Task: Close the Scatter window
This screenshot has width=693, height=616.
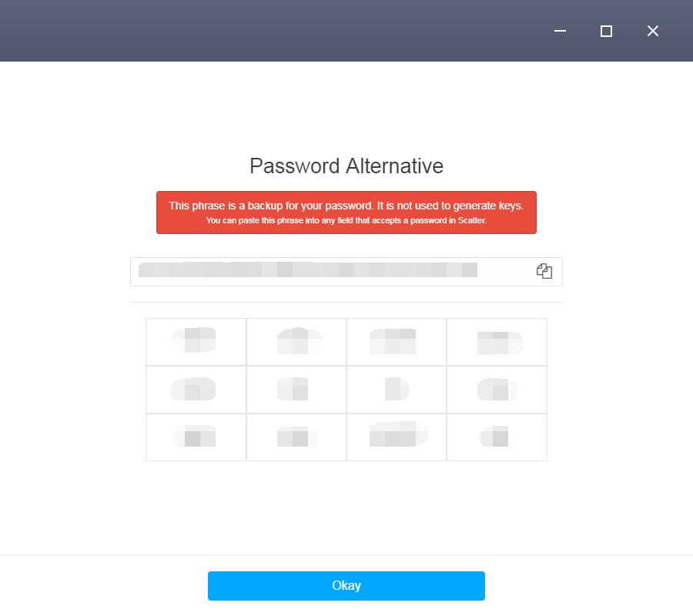Action: coord(653,31)
